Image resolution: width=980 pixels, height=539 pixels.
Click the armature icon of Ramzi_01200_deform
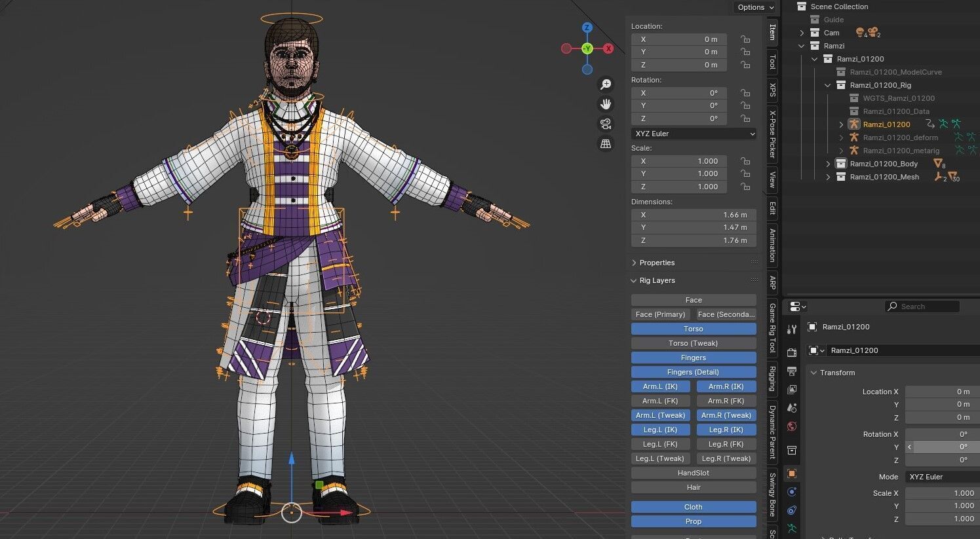853,138
